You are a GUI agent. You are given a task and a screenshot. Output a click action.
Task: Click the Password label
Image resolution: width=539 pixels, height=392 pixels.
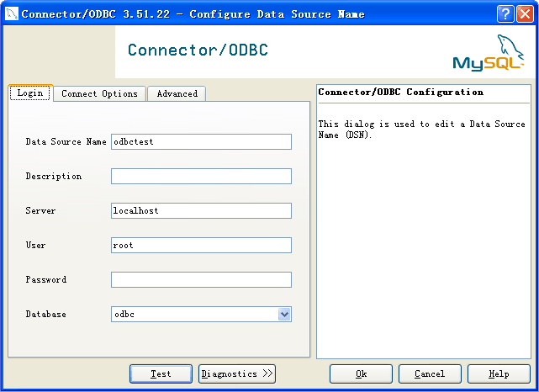point(46,279)
